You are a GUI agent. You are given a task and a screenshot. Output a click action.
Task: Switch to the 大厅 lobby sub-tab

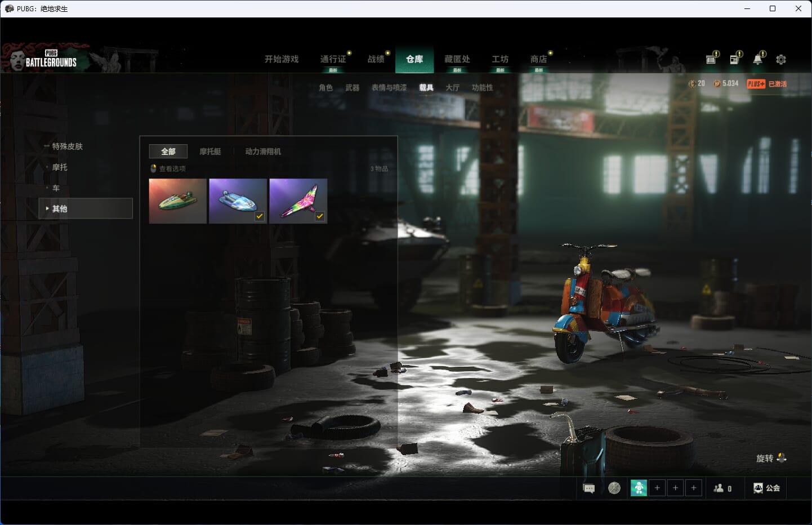click(x=453, y=88)
